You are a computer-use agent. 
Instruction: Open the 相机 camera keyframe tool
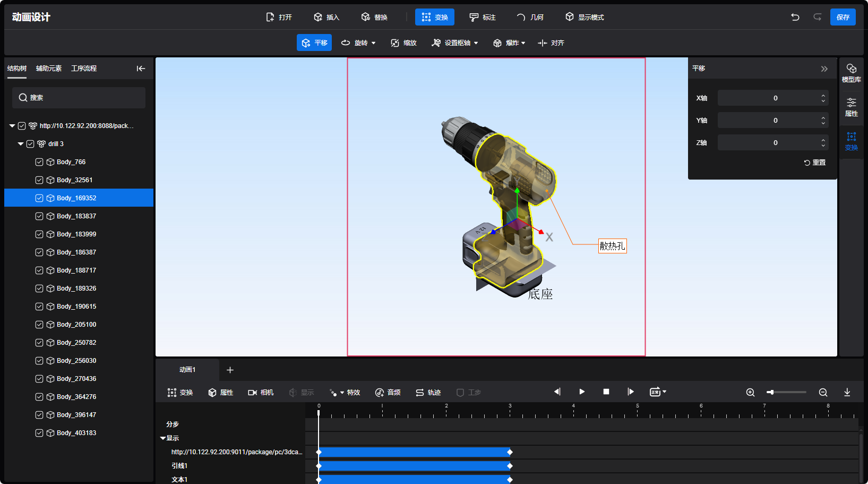(261, 393)
